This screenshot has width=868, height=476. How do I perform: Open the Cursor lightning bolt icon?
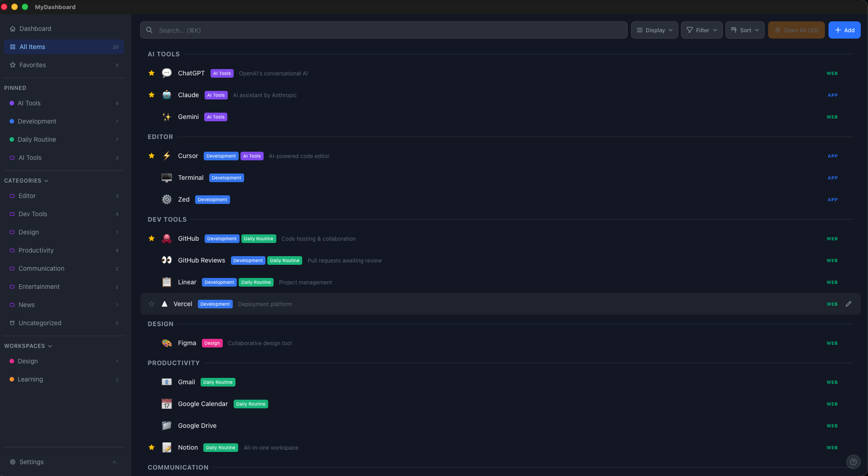tap(167, 156)
